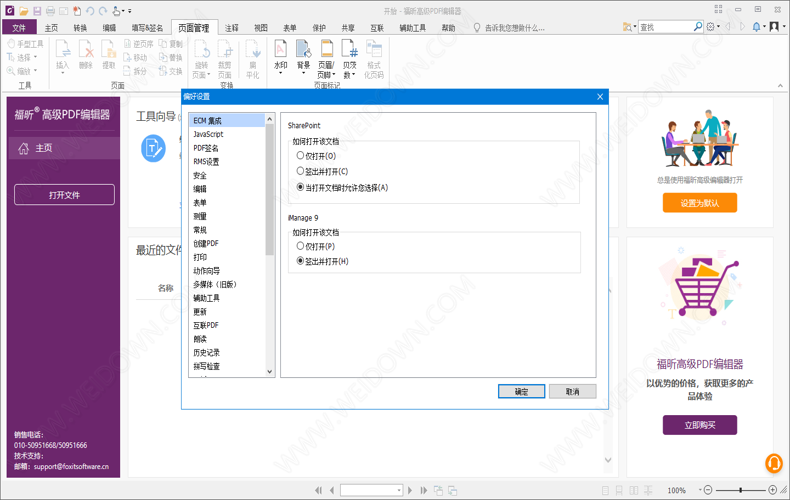Click the 提取 extract page icon
790x500 pixels.
click(109, 49)
